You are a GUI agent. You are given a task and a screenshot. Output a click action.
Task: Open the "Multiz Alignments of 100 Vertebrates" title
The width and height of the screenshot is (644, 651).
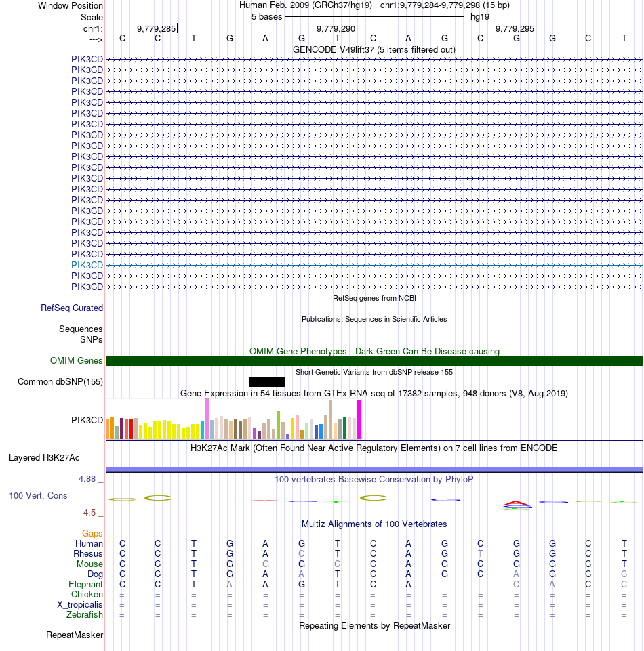click(374, 524)
